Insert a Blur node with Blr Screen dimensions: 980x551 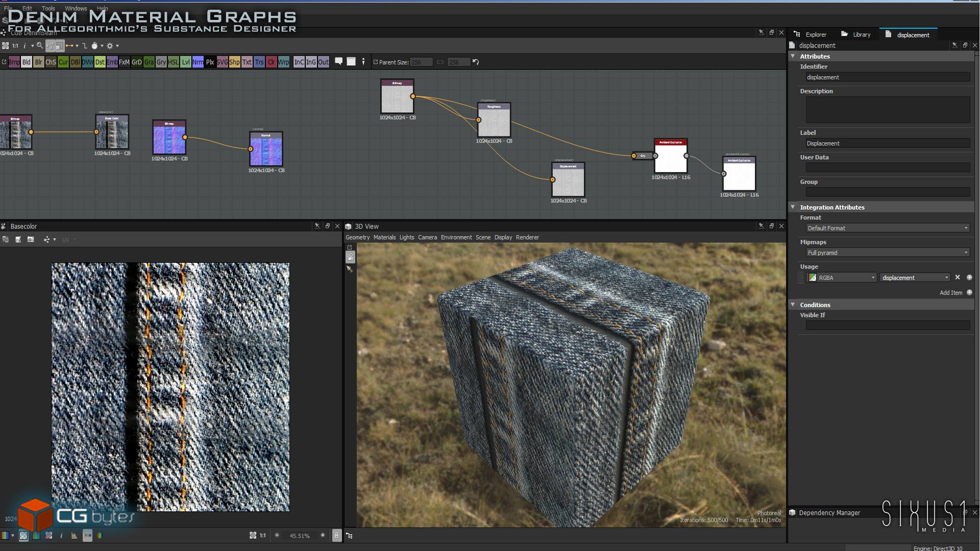pos(39,62)
